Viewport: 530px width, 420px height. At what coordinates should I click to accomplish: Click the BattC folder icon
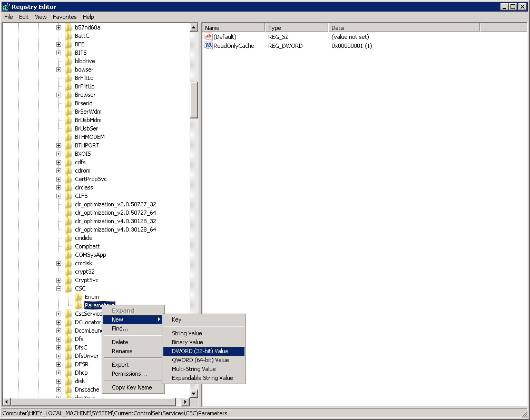(x=68, y=36)
